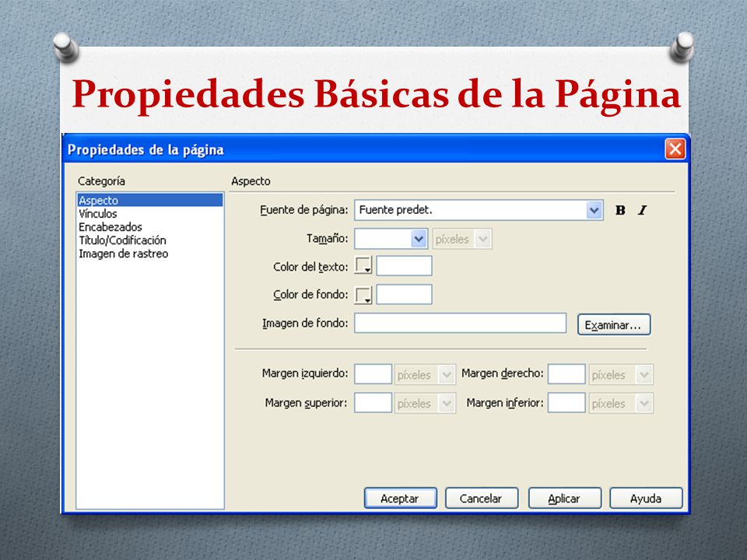Select Vínculos category
Image resolution: width=747 pixels, height=560 pixels.
coord(149,213)
